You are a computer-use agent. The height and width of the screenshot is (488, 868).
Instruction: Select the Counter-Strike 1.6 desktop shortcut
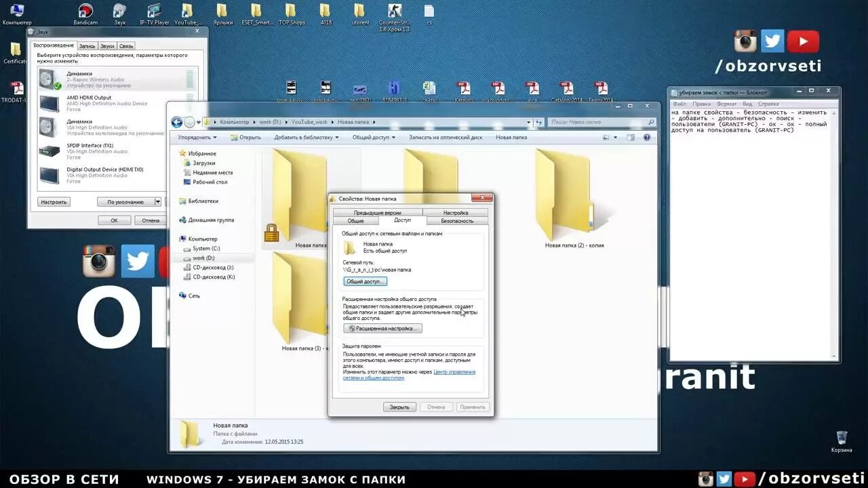395,17
